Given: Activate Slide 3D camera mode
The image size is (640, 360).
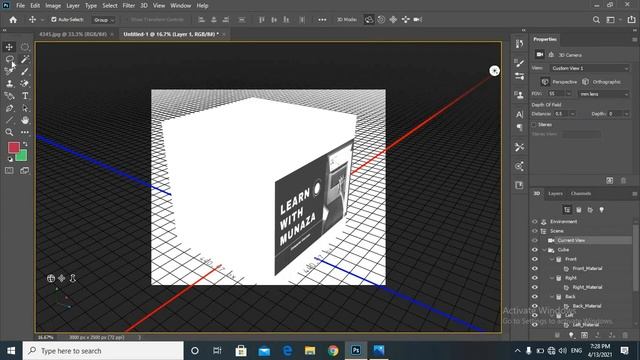Looking at the screenshot, I should tap(405, 20).
